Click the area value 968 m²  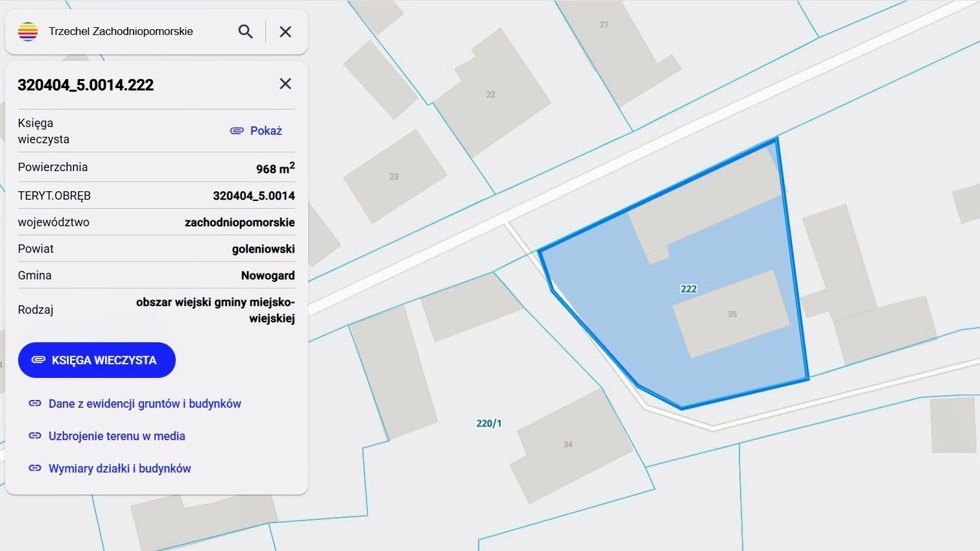coord(276,168)
